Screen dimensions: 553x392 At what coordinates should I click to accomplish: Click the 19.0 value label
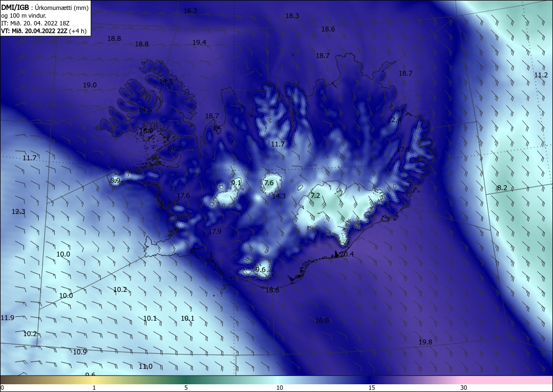click(x=90, y=85)
